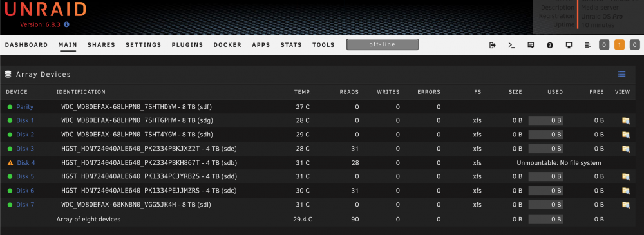The height and width of the screenshot is (235, 644).
Task: Click the Reads column header
Action: point(349,92)
